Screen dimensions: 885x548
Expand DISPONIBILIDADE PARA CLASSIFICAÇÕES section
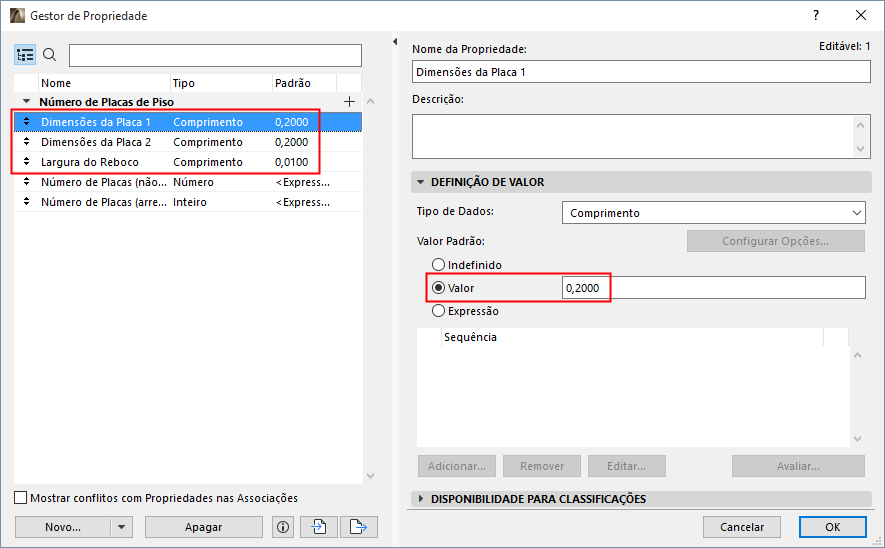click(x=420, y=499)
